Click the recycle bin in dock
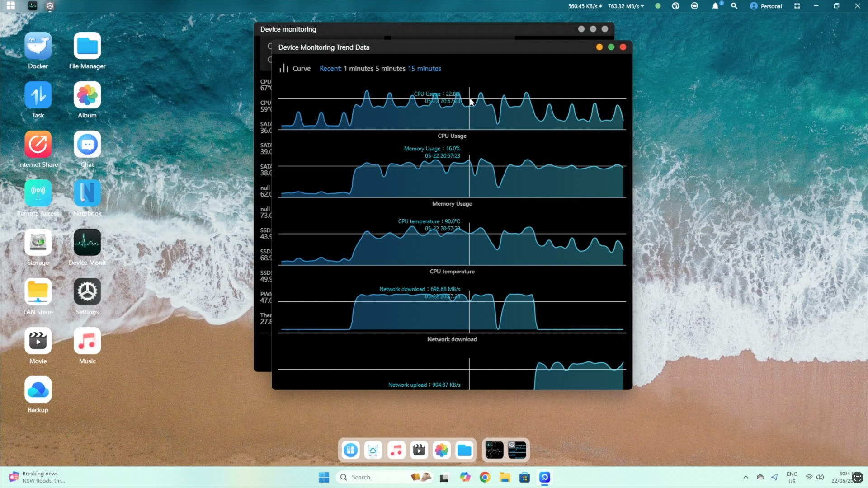The image size is (868, 488). (x=373, y=450)
